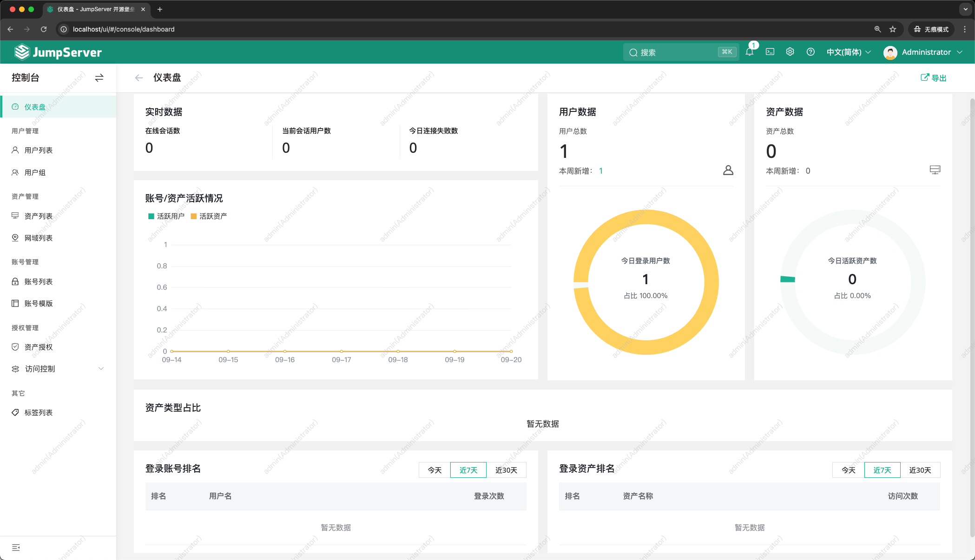Toggle the 活跃用户 legend in the activity chart
975x560 pixels.
click(x=166, y=216)
